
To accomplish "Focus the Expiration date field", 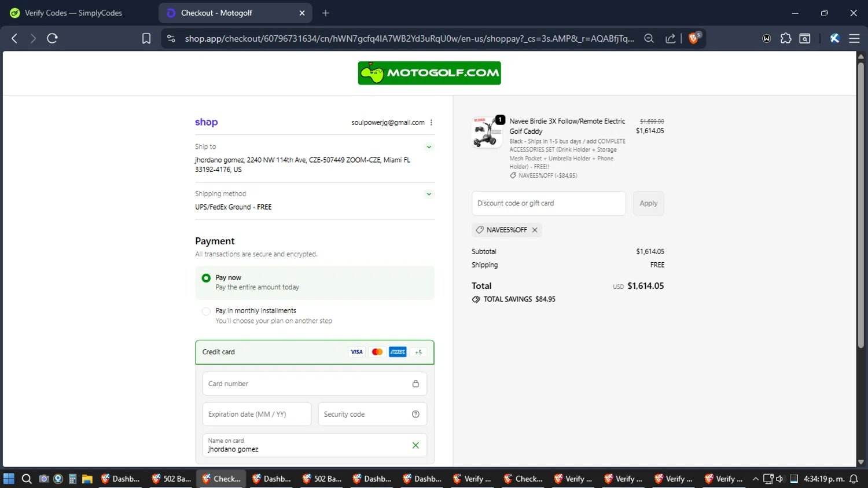I will pyautogui.click(x=257, y=414).
